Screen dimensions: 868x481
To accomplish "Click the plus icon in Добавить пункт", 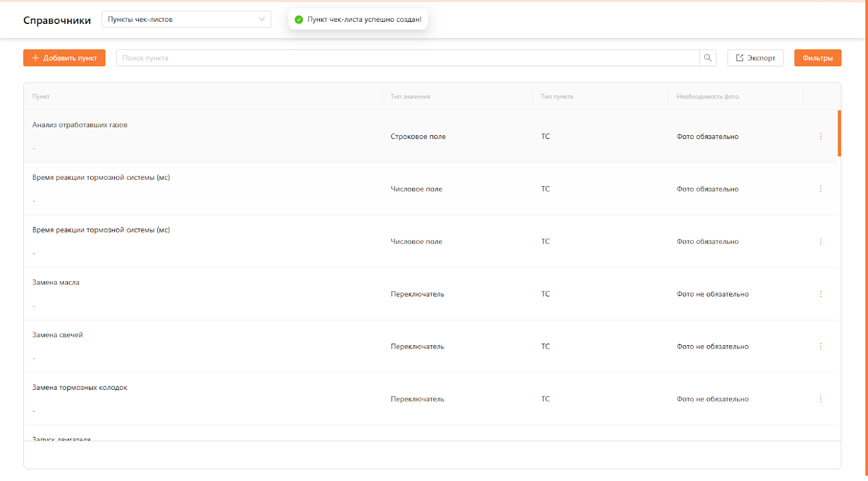I will click(x=36, y=58).
